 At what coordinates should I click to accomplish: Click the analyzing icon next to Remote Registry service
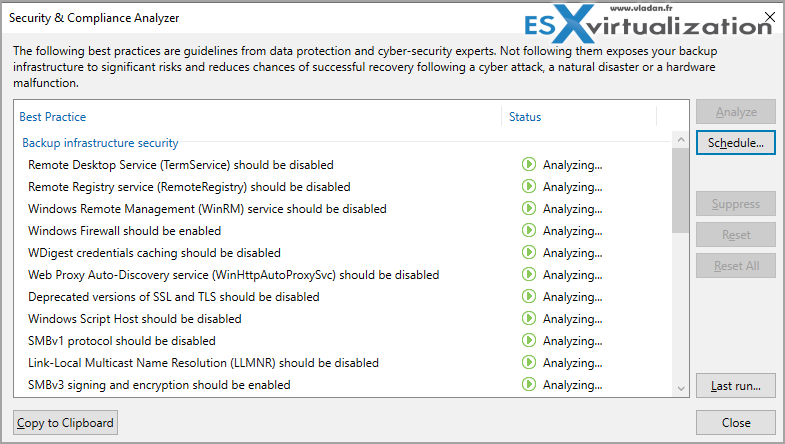coord(529,186)
